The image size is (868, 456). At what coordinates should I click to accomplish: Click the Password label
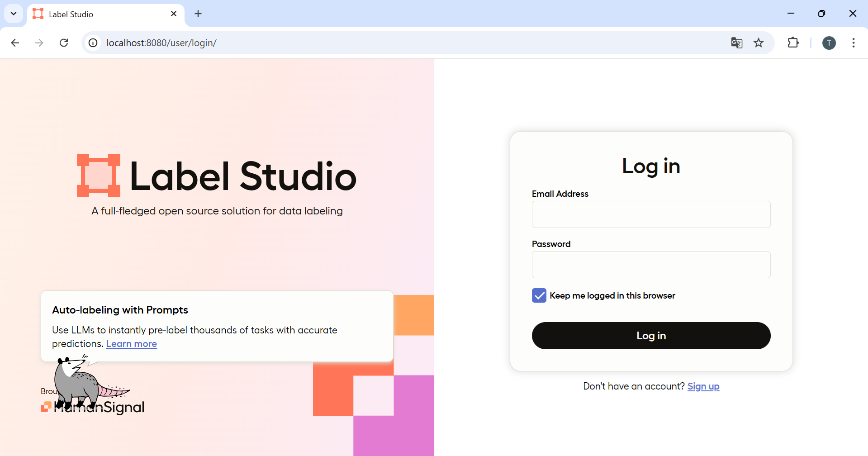551,244
